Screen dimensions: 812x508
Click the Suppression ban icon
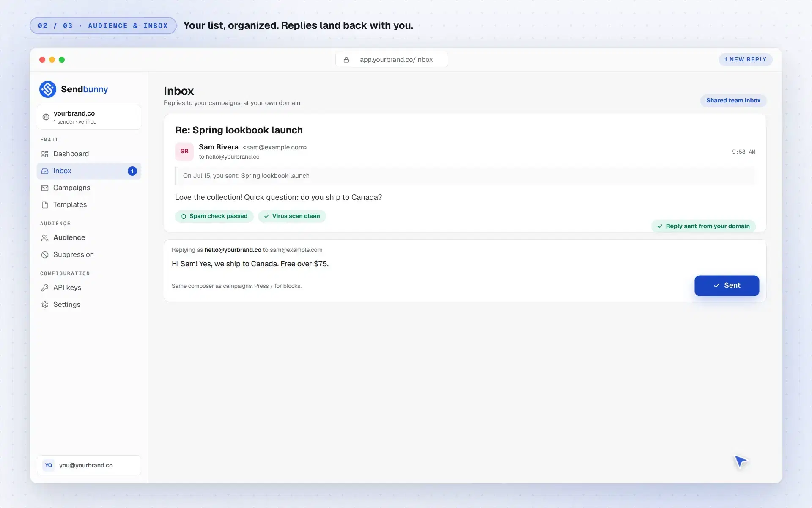[45, 255]
